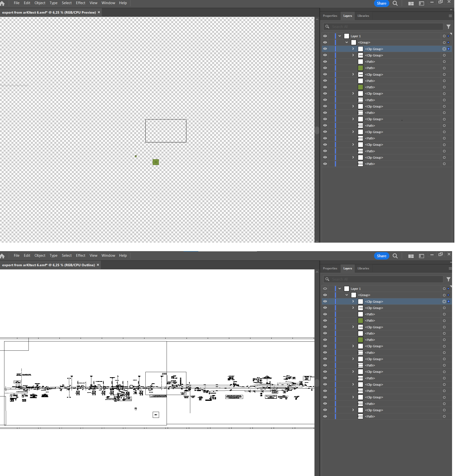Toggle visibility of the selected Clip Group
The height and width of the screenshot is (476, 455).
325,49
